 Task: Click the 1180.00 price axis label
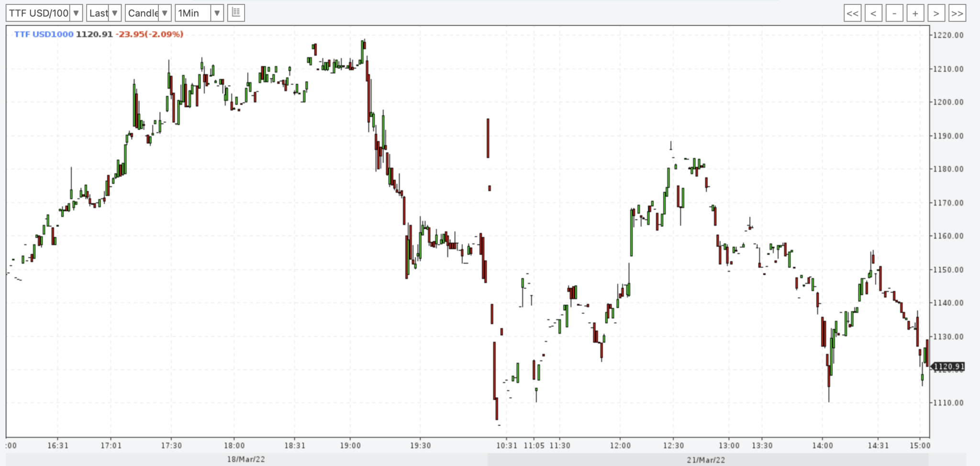click(948, 169)
